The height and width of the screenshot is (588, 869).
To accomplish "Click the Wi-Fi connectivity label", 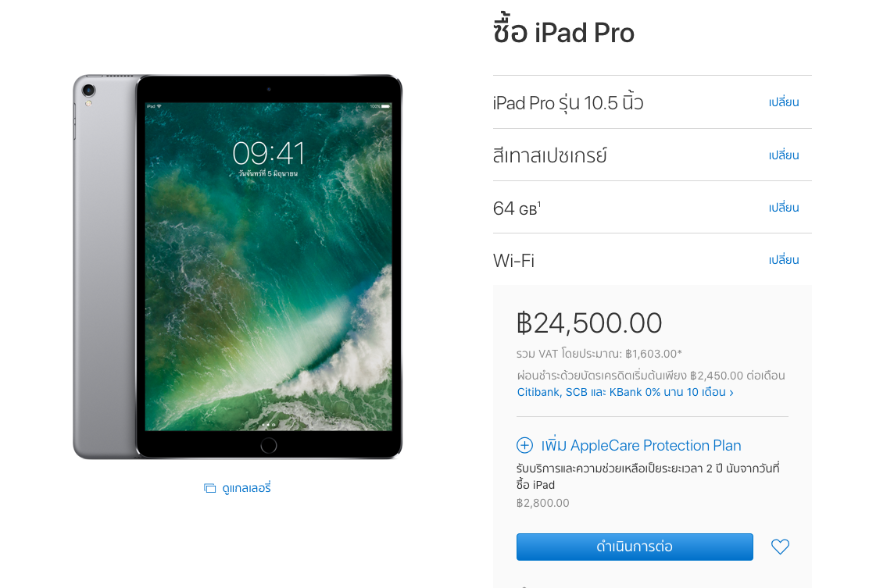I will click(513, 261).
